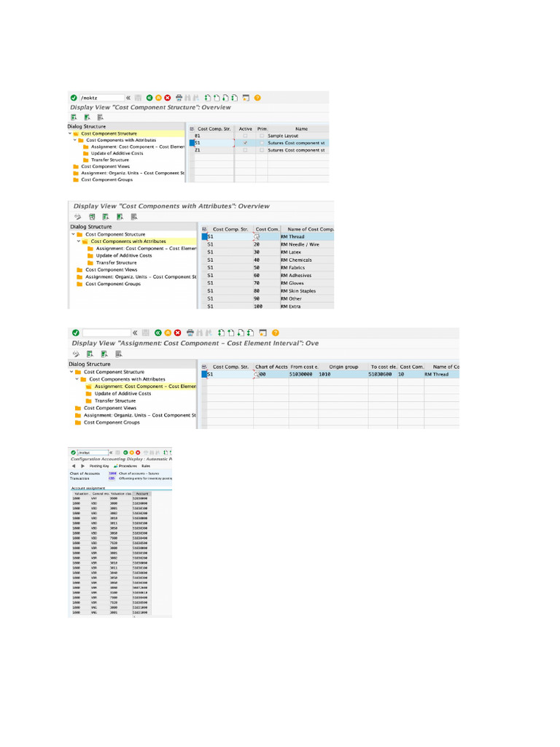Select the RM Chemicals row

(x=204, y=260)
